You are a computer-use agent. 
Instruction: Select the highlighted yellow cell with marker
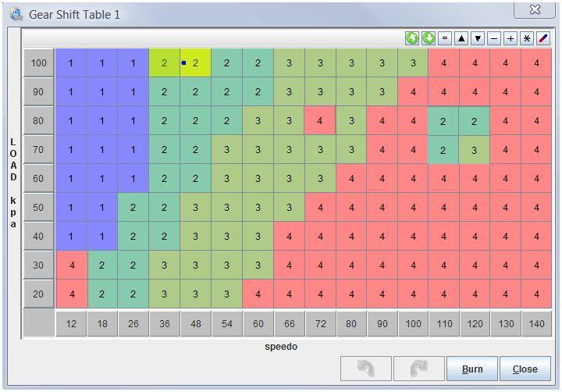click(x=195, y=63)
